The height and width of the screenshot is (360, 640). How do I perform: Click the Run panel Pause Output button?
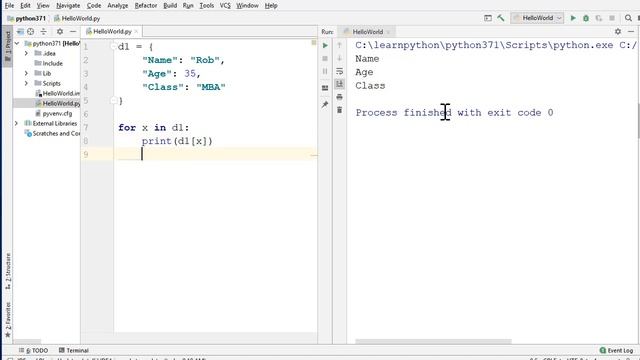tap(325, 71)
